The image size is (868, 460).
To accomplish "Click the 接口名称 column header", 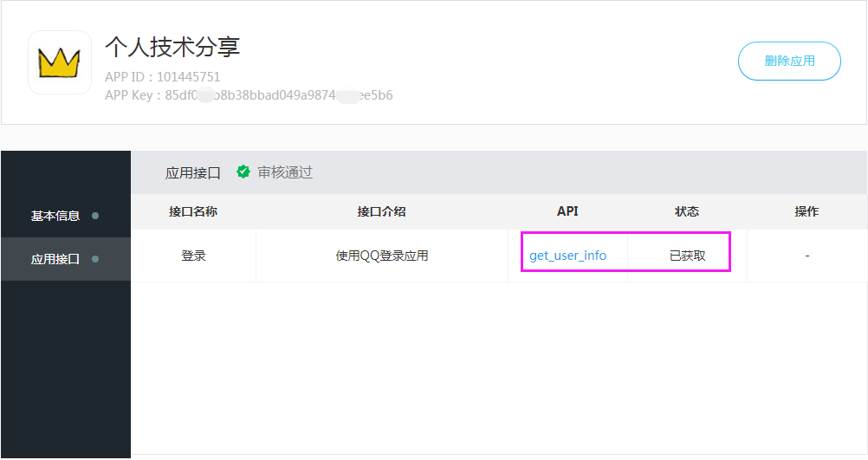I will [193, 211].
